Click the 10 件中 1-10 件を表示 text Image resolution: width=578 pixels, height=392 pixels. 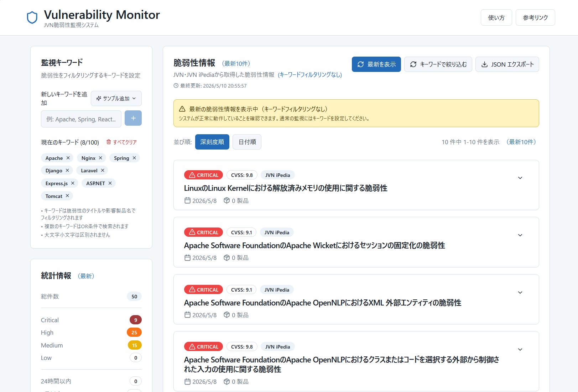pyautogui.click(x=470, y=142)
